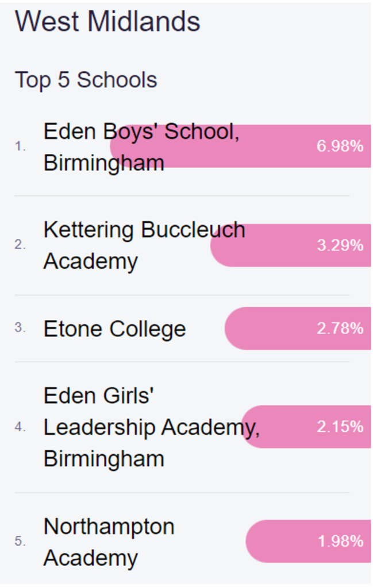Click rank number 3 marker
This screenshot has height=588, width=373.
pos(20,328)
